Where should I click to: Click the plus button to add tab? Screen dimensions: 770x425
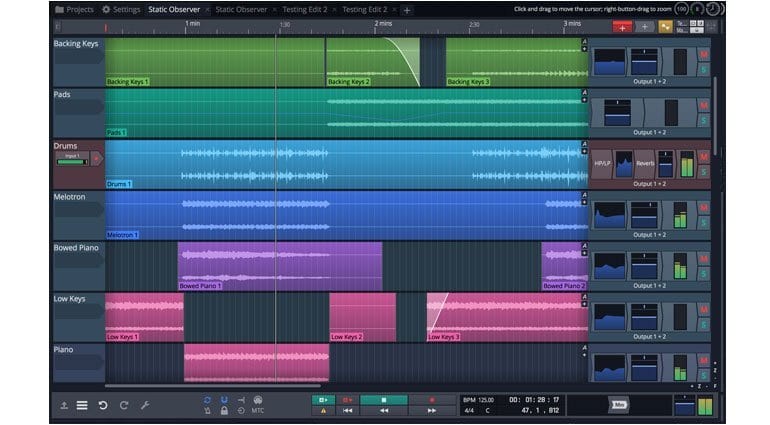(x=407, y=10)
